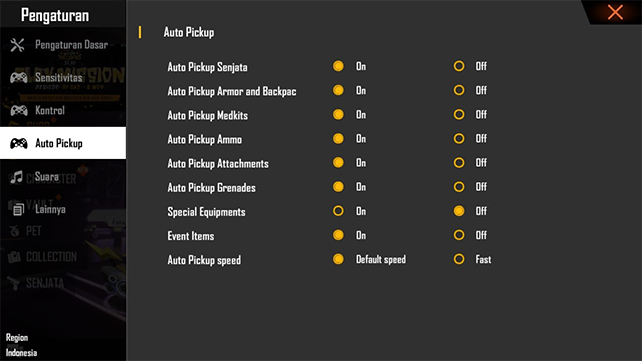Set Event Items to Off
This screenshot has height=361, width=642.
point(459,235)
